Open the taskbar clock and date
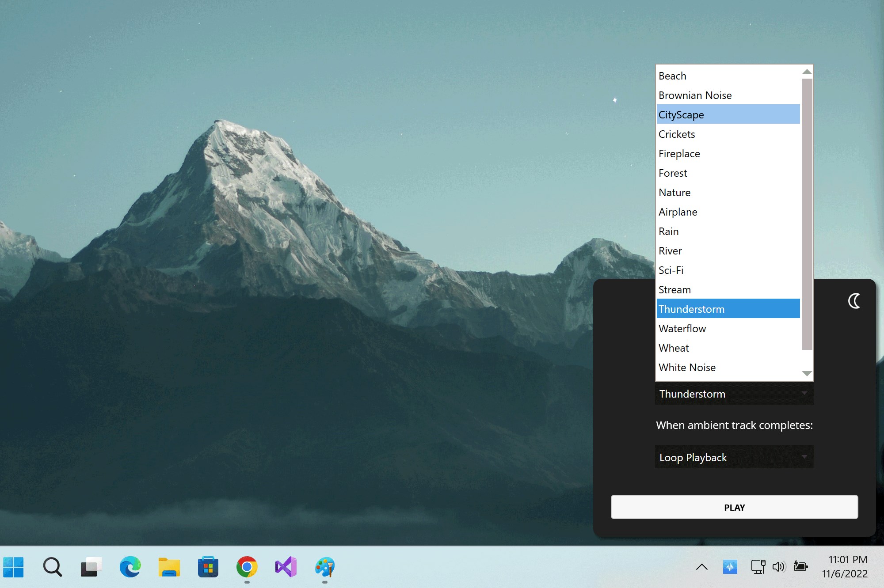Image resolution: width=884 pixels, height=588 pixels. (x=845, y=566)
